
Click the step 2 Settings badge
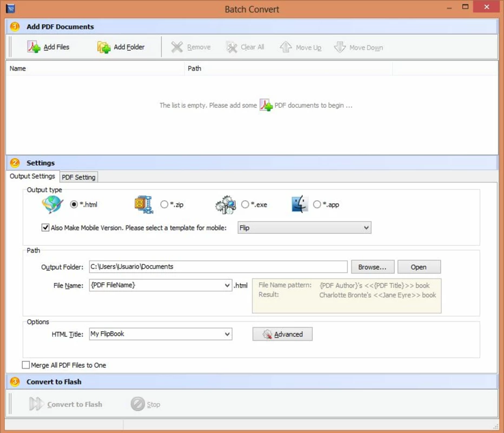pos(15,163)
